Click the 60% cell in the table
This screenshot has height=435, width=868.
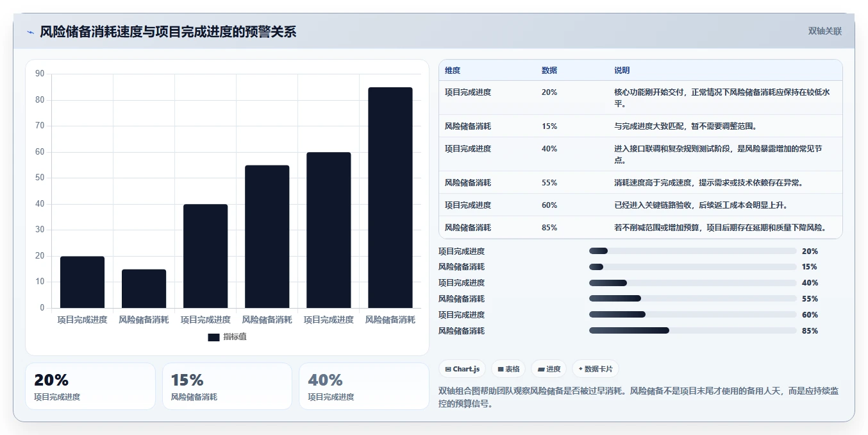click(x=549, y=205)
